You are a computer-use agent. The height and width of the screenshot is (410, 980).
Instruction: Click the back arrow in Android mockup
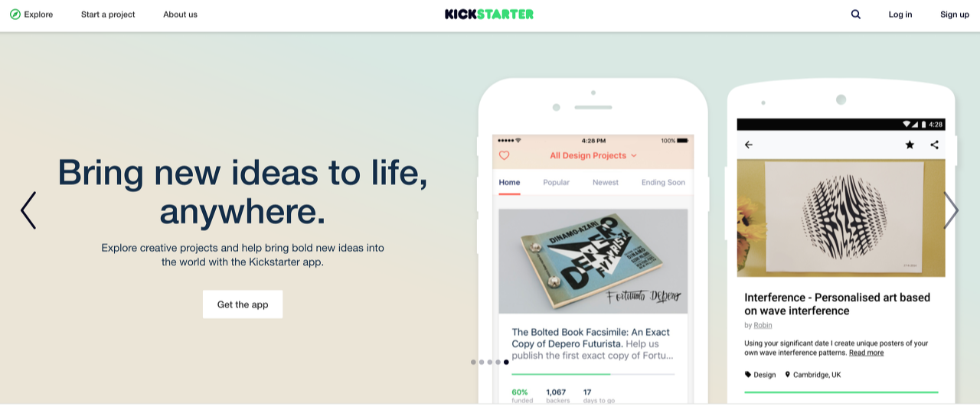click(x=749, y=145)
